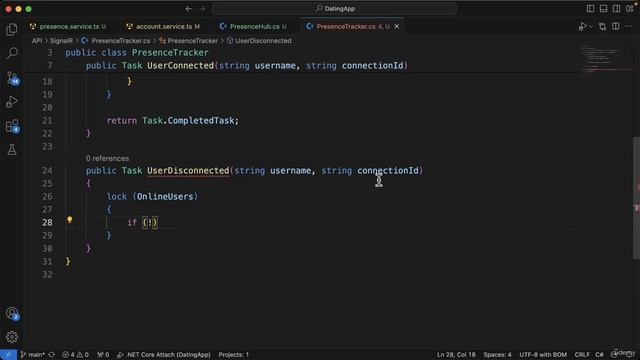Click the sticky UserConnected method header line
Screen dimensions: 640x360
(247, 66)
